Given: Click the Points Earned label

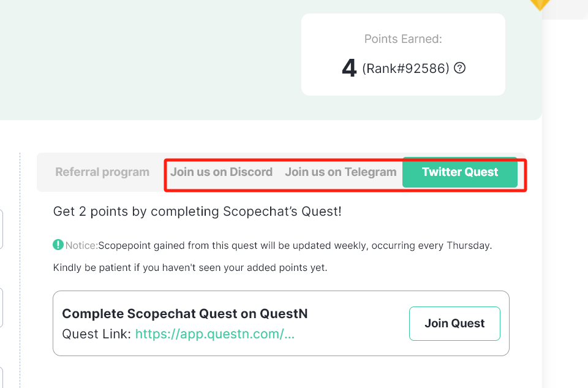Looking at the screenshot, I should [403, 39].
